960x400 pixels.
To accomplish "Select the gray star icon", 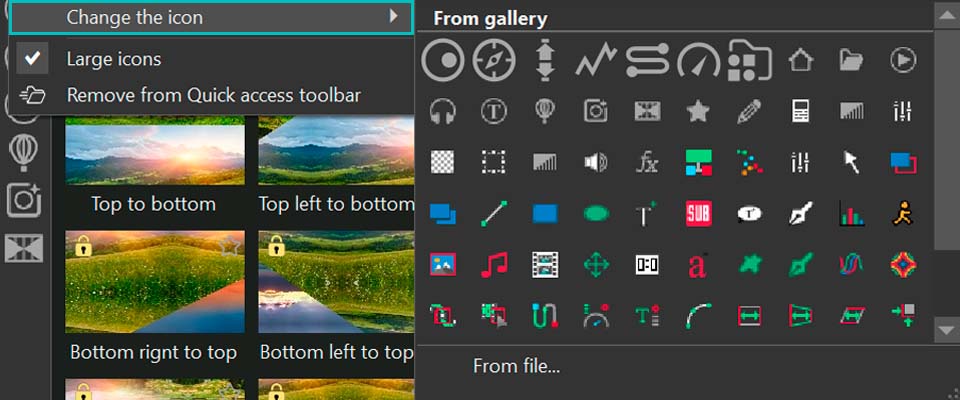I will 699,111.
